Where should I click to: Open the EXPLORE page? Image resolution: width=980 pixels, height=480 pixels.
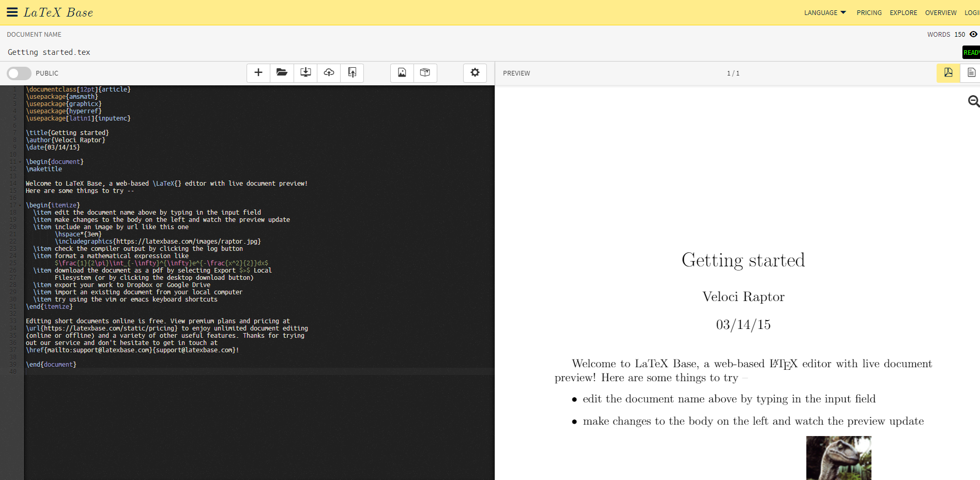(904, 13)
